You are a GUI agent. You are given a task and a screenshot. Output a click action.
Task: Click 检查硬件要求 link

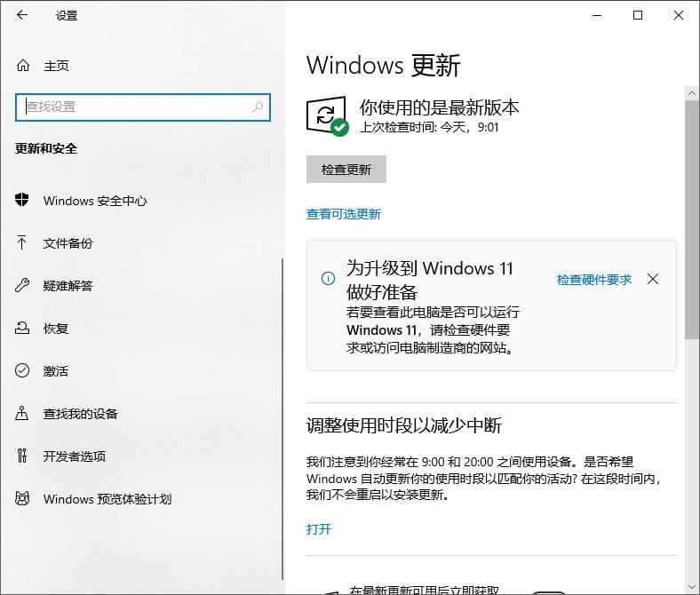coord(593,280)
